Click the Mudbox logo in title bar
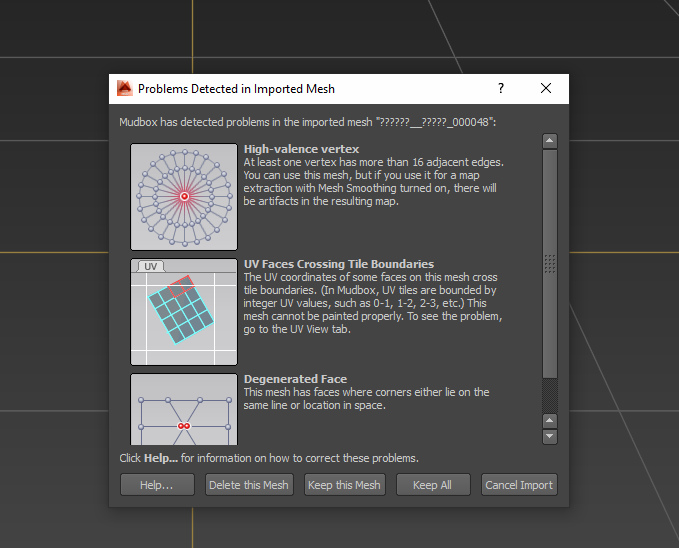This screenshot has height=548, width=679. click(125, 88)
